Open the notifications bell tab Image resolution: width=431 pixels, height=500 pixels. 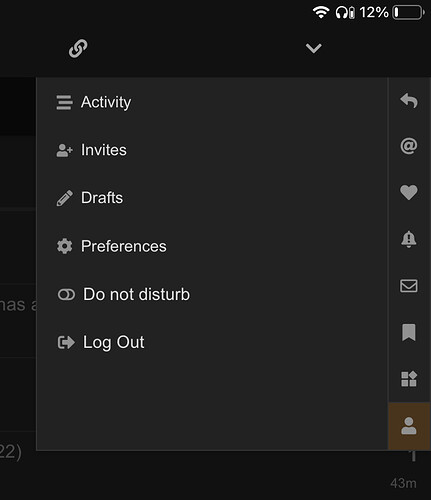[x=409, y=239]
